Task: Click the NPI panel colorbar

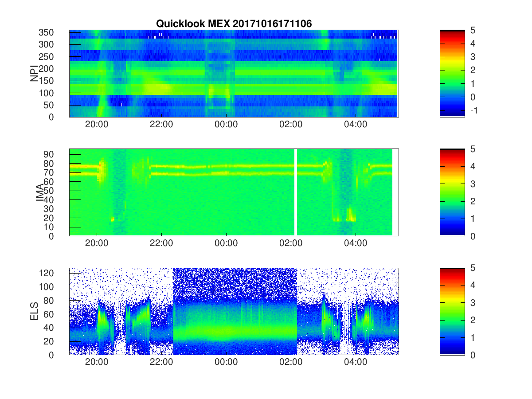Action: pos(452,74)
